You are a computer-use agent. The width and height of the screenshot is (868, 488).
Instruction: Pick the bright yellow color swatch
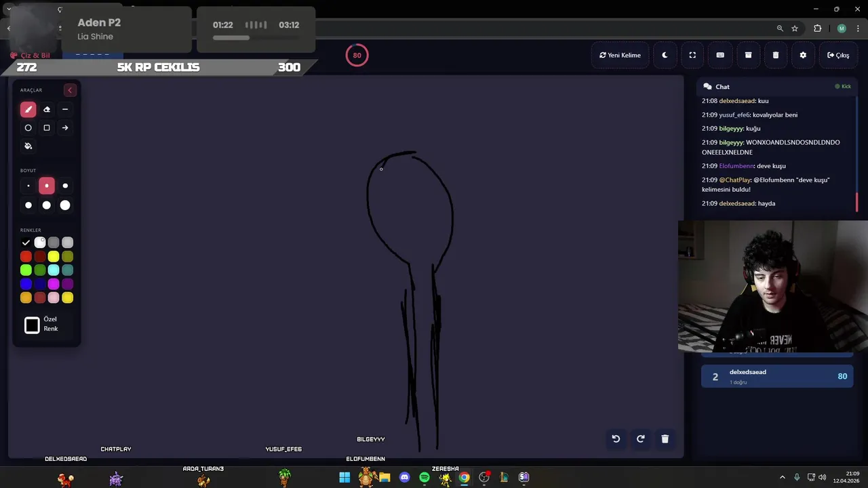pos(54,256)
